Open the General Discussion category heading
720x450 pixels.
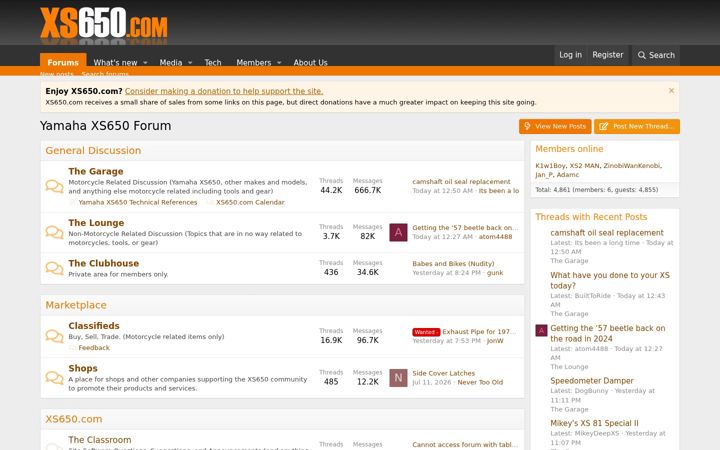93,151
